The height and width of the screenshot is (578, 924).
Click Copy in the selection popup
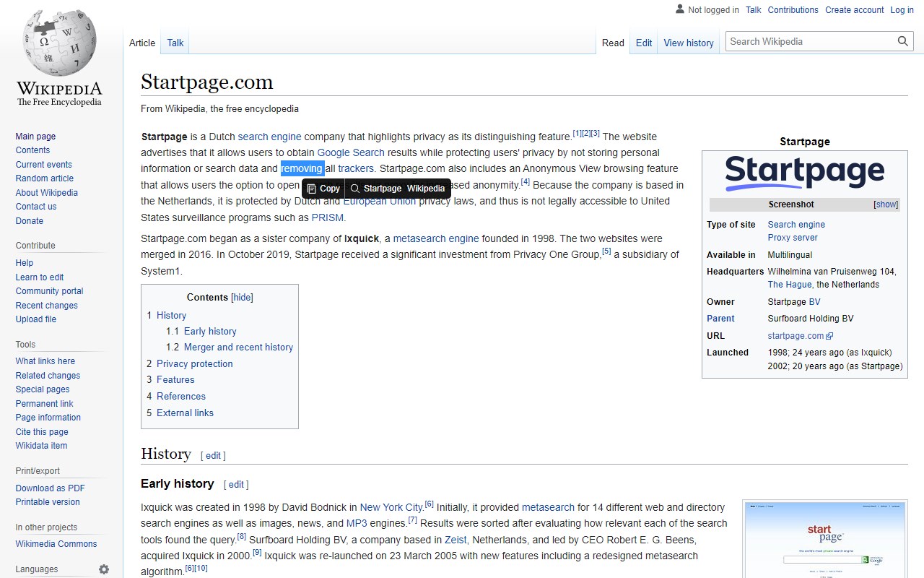[323, 189]
